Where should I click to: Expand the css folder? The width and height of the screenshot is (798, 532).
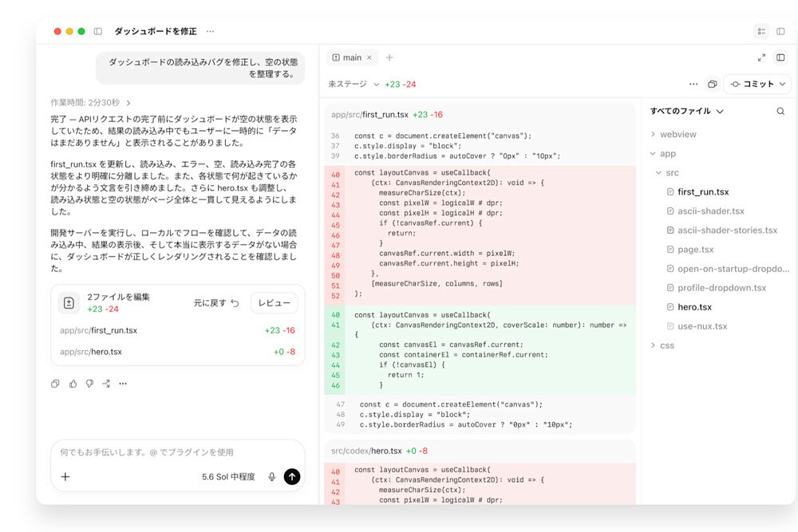[662, 345]
